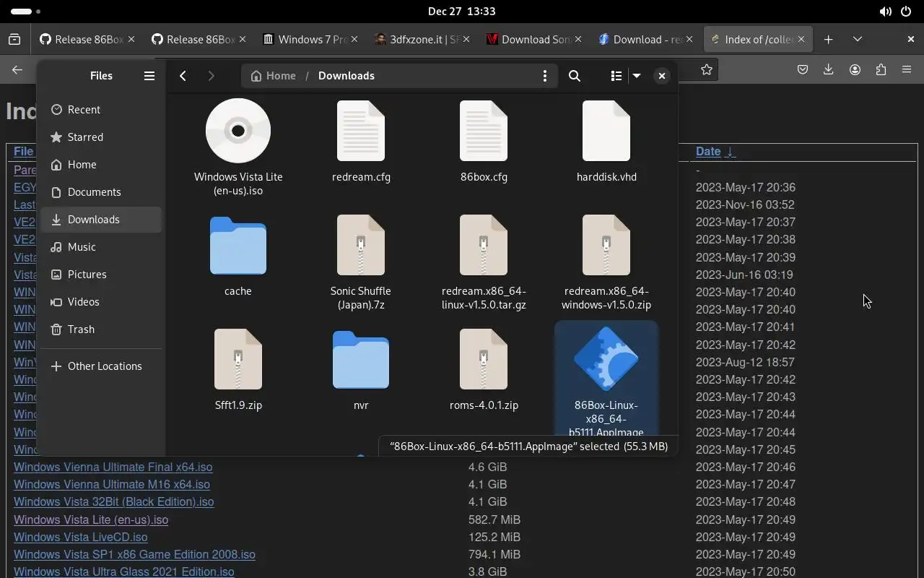
Task: Open Windows Vista Ultra Glass 2021 Edition link
Action: (124, 571)
